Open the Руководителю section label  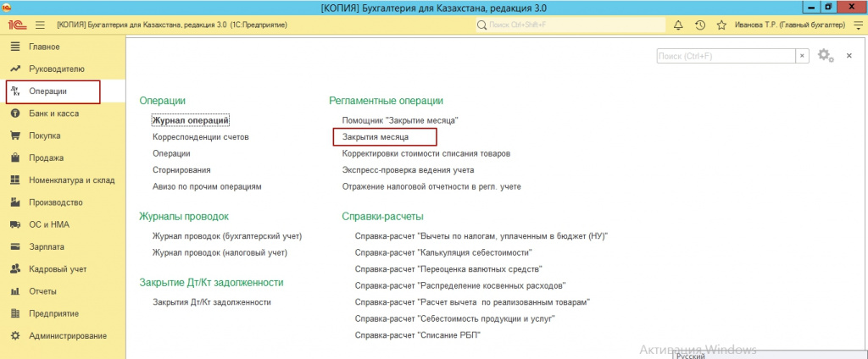(x=57, y=69)
